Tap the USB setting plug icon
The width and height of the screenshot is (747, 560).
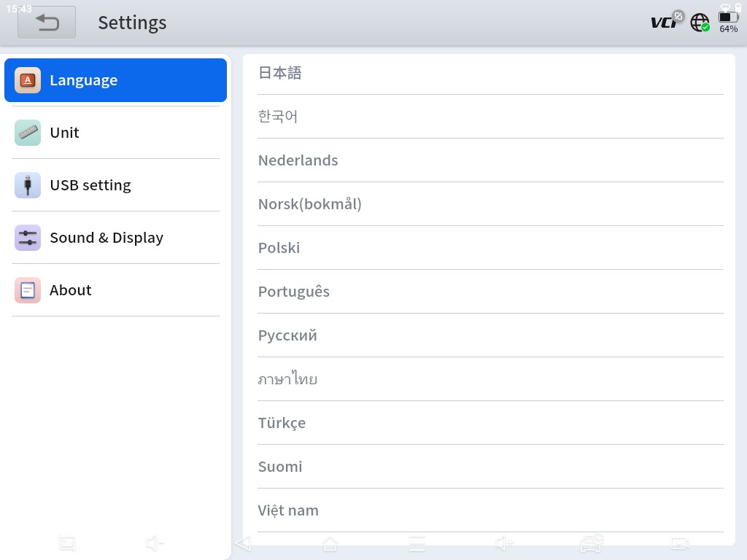(x=28, y=185)
